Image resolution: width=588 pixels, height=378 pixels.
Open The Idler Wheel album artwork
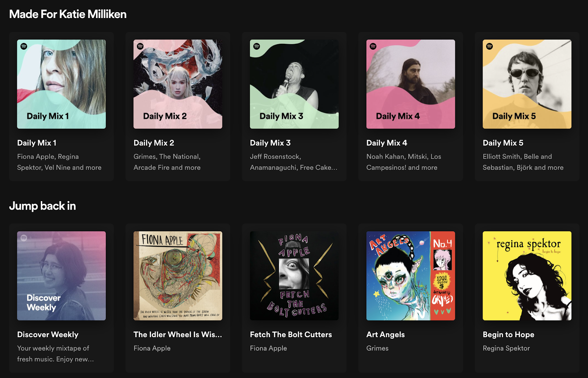tap(178, 275)
